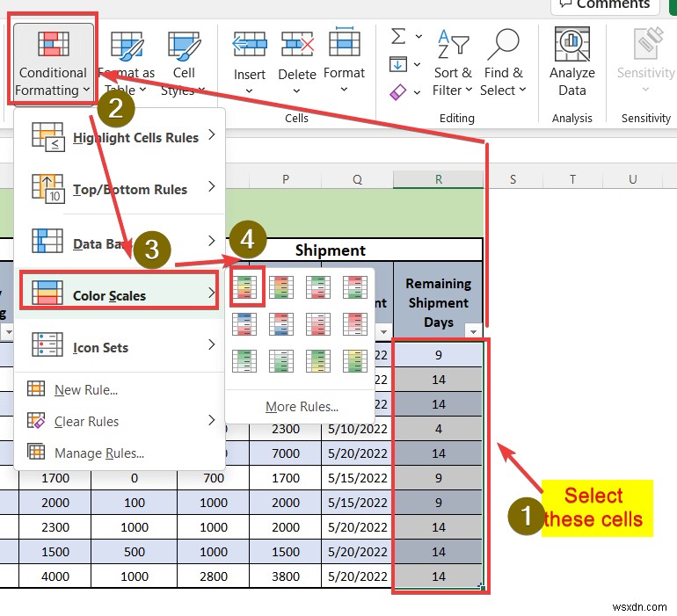Screen dimensions: 677x616
Task: Select the cell containing 4000
Action: [55, 576]
